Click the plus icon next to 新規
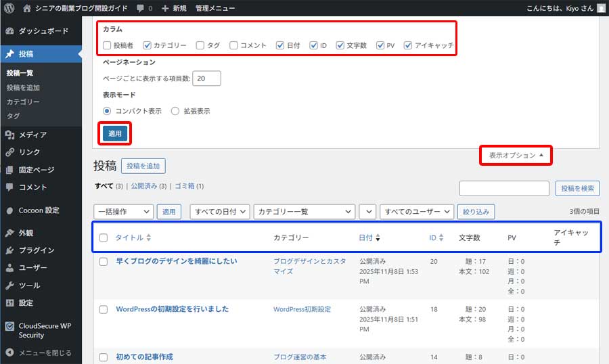 click(164, 8)
